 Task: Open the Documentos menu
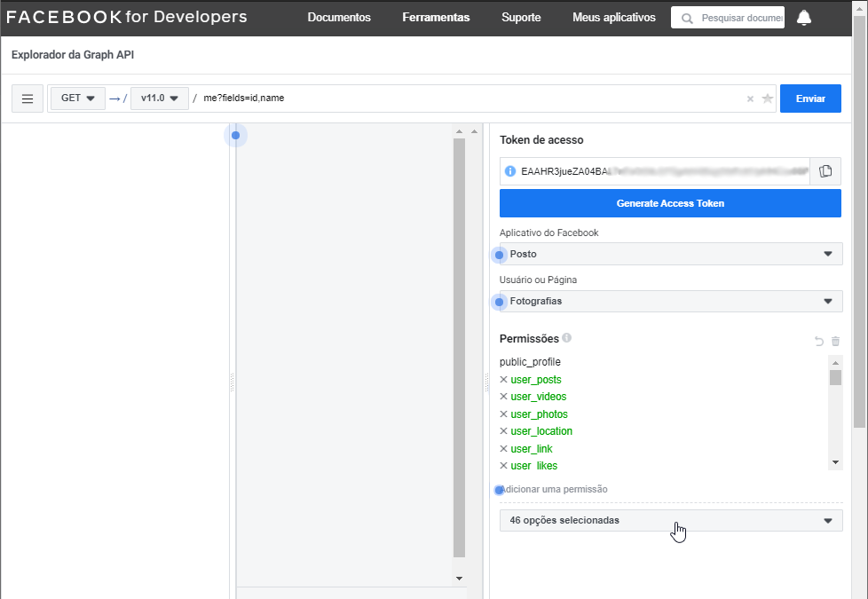pyautogui.click(x=339, y=18)
